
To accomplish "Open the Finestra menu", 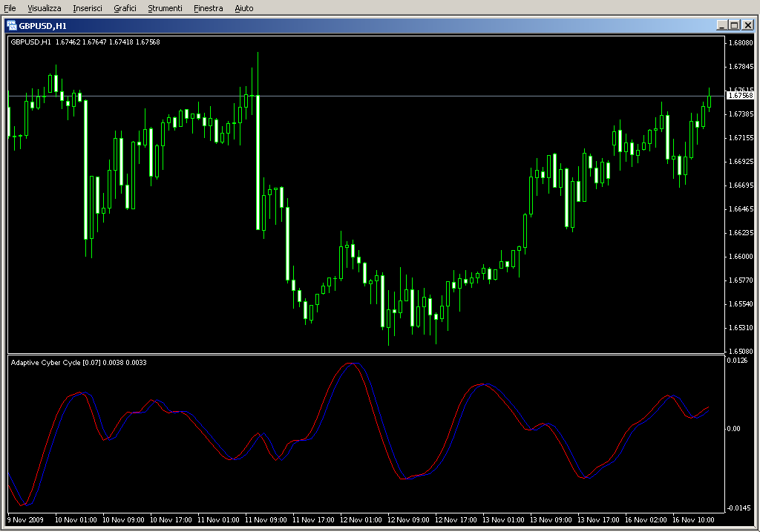I will 208,8.
